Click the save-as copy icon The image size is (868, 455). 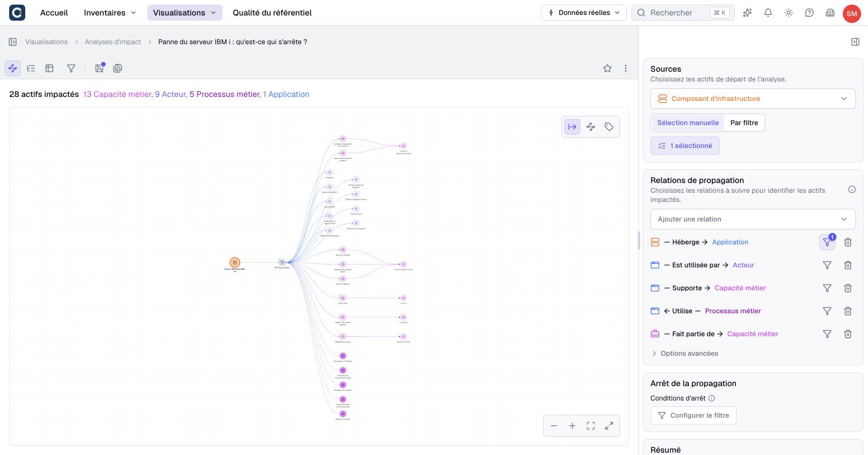(x=118, y=68)
